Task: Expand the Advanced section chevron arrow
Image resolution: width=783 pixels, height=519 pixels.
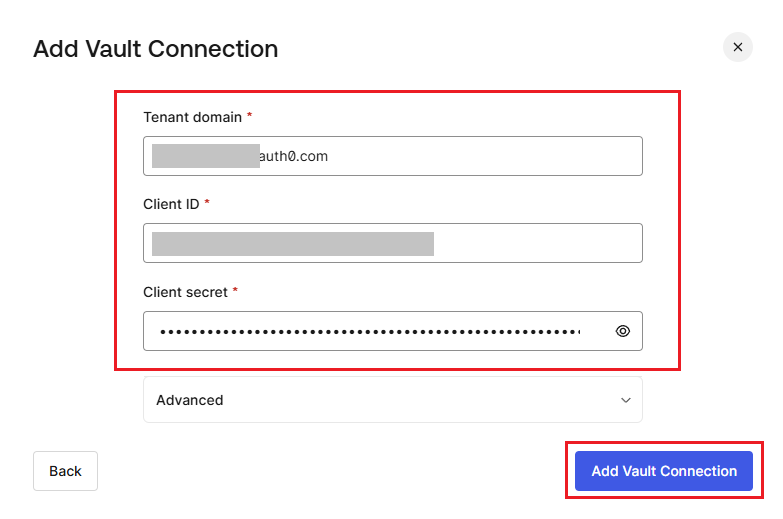Action: click(626, 400)
